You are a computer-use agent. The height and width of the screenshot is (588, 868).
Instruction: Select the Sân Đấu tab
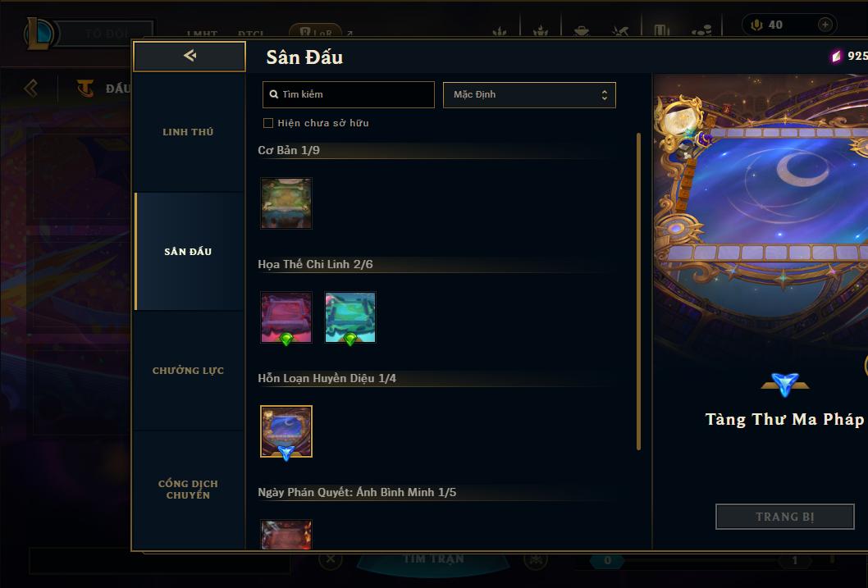(188, 252)
